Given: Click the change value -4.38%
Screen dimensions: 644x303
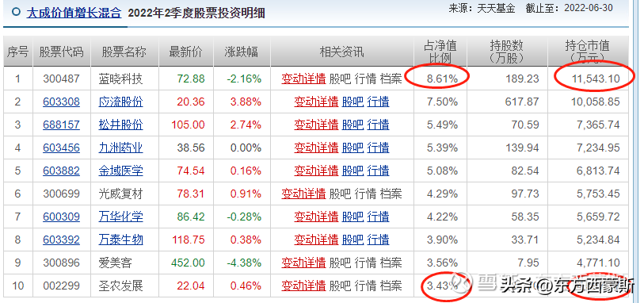Looking at the screenshot, I should (244, 263).
